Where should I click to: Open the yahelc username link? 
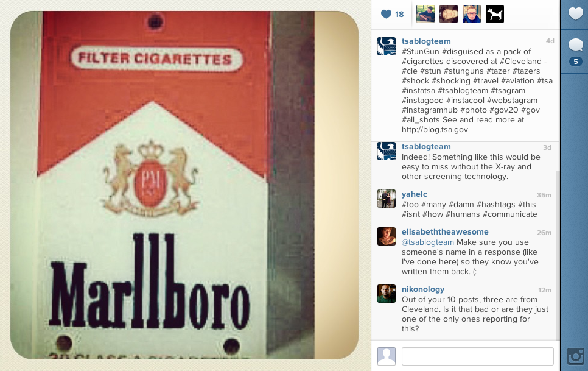415,194
